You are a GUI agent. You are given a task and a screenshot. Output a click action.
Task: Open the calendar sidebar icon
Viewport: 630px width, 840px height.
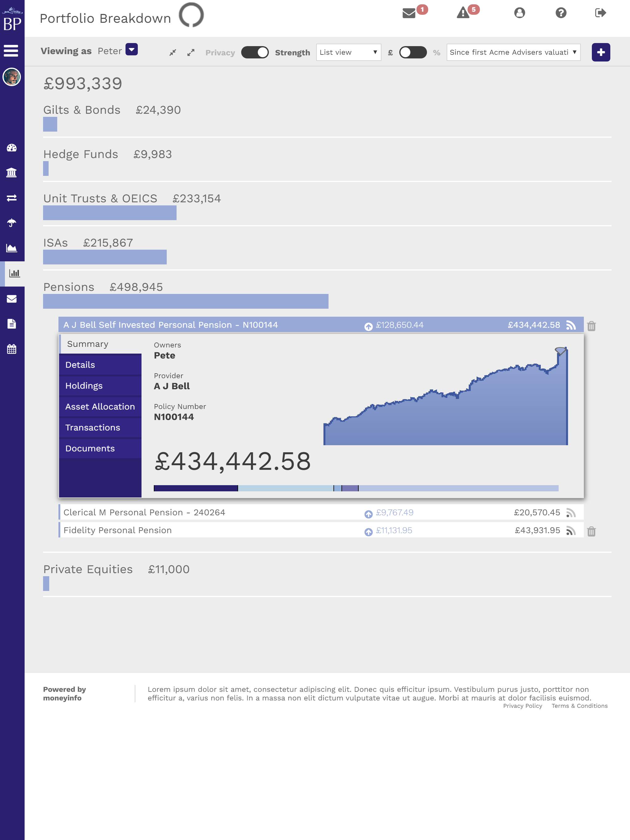[x=12, y=349]
